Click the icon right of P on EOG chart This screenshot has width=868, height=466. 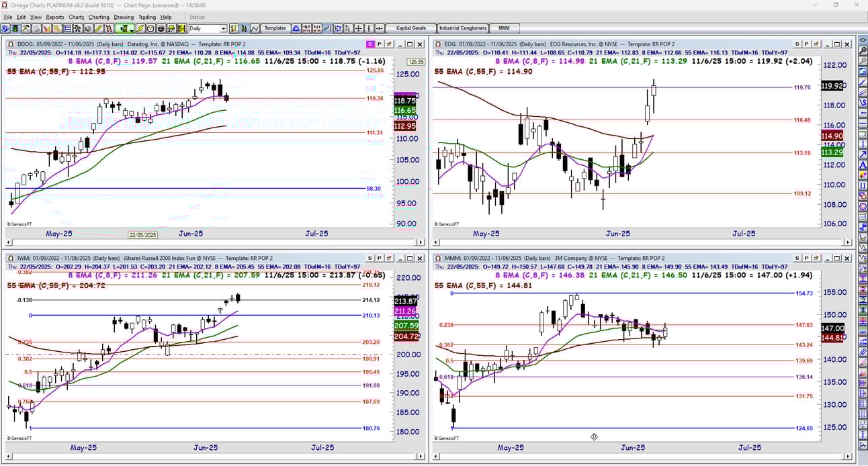click(x=816, y=44)
